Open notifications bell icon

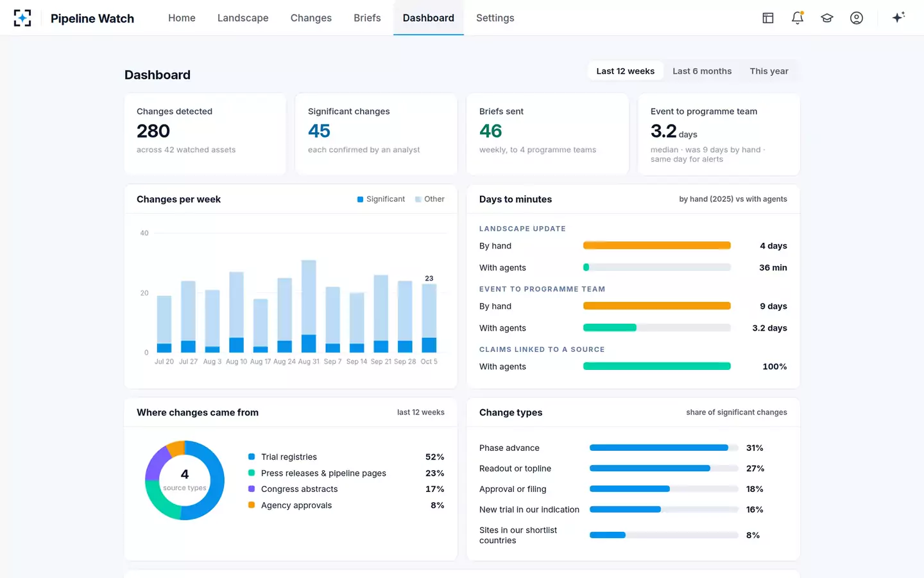tap(798, 18)
